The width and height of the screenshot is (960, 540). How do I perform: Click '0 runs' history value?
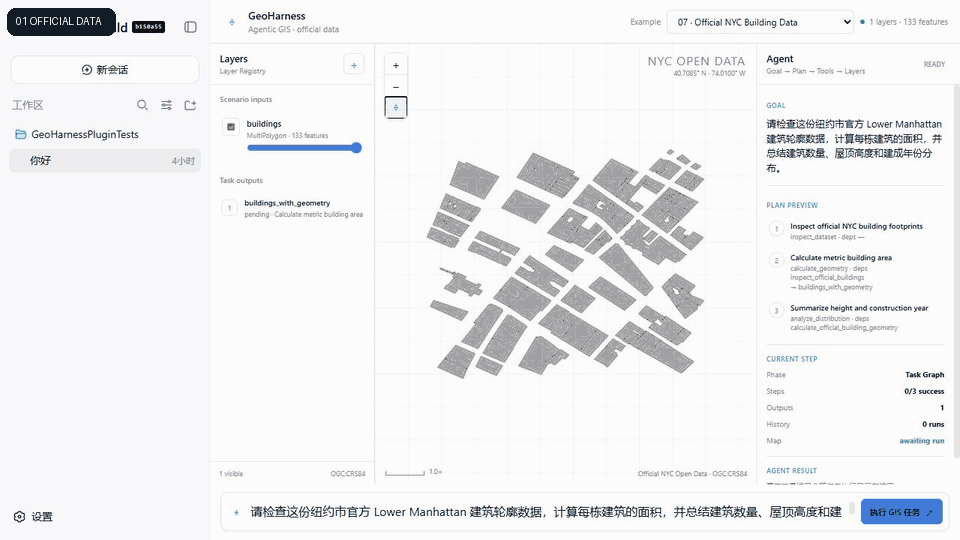[933, 424]
